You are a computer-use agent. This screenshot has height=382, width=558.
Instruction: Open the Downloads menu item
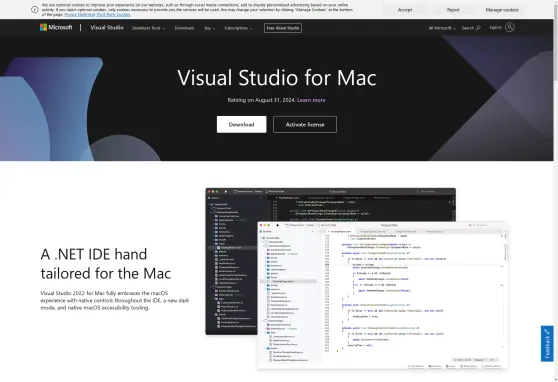pyautogui.click(x=184, y=28)
